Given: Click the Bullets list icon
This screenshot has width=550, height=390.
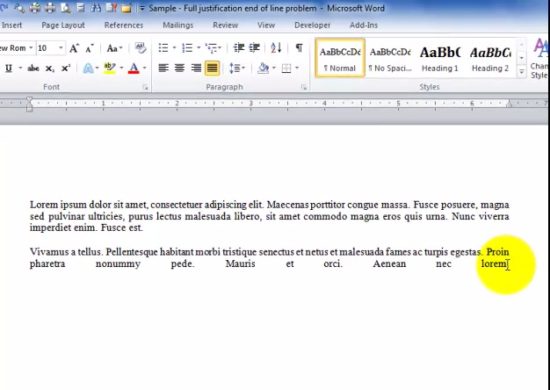Looking at the screenshot, I should (163, 48).
